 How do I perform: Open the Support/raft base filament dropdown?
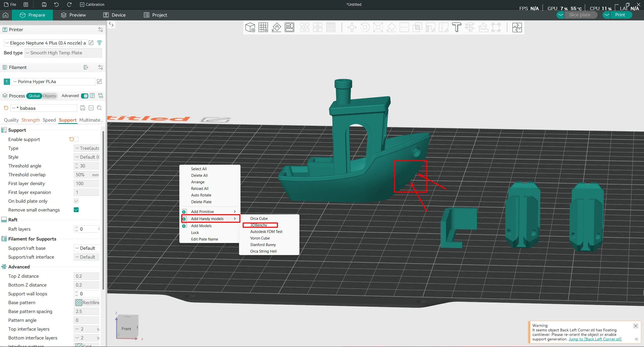coord(86,248)
